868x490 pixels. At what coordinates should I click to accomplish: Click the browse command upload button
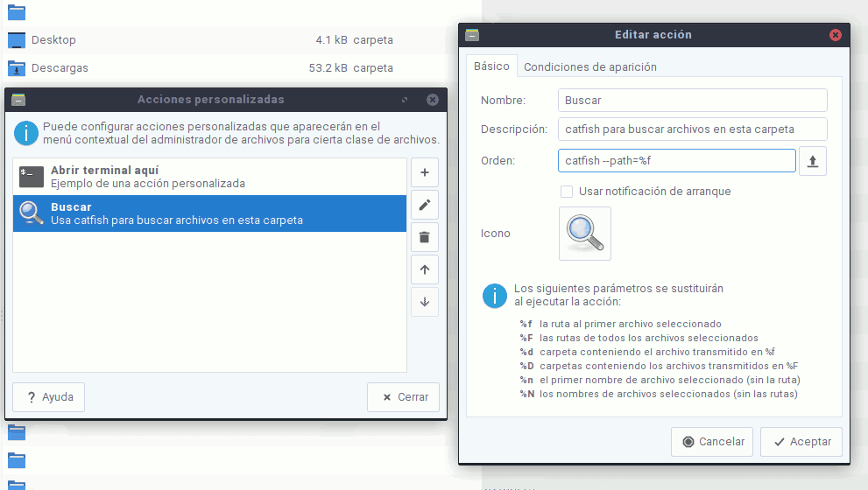812,161
